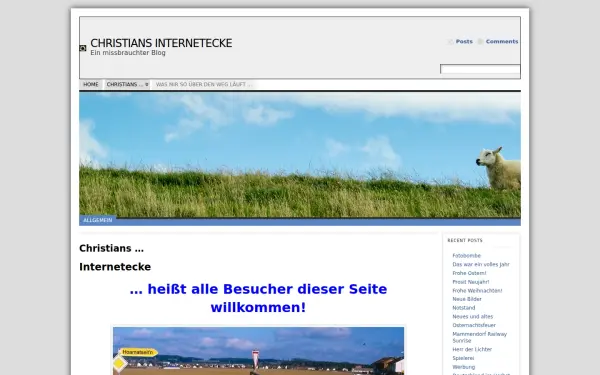Open recent post 'Herr der Lichter'

pos(472,349)
